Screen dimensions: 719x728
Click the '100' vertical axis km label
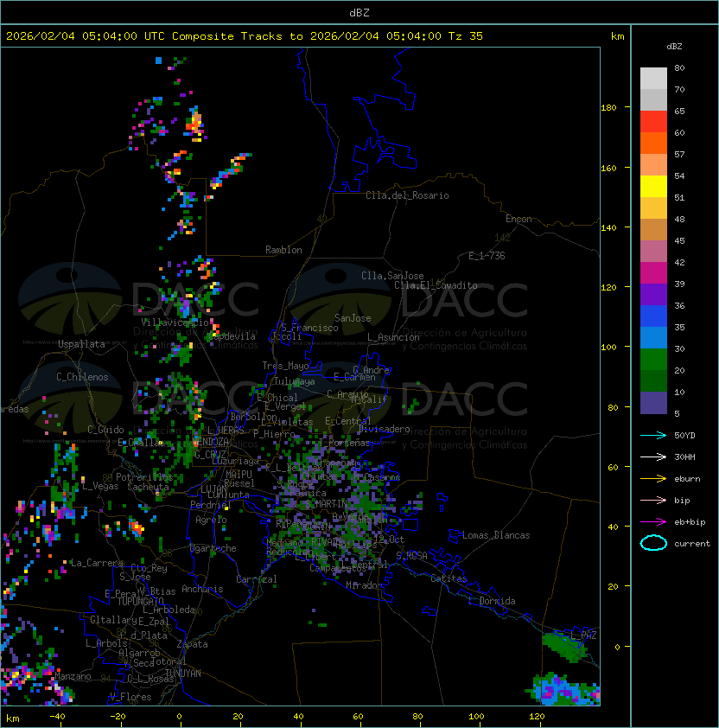(608, 348)
